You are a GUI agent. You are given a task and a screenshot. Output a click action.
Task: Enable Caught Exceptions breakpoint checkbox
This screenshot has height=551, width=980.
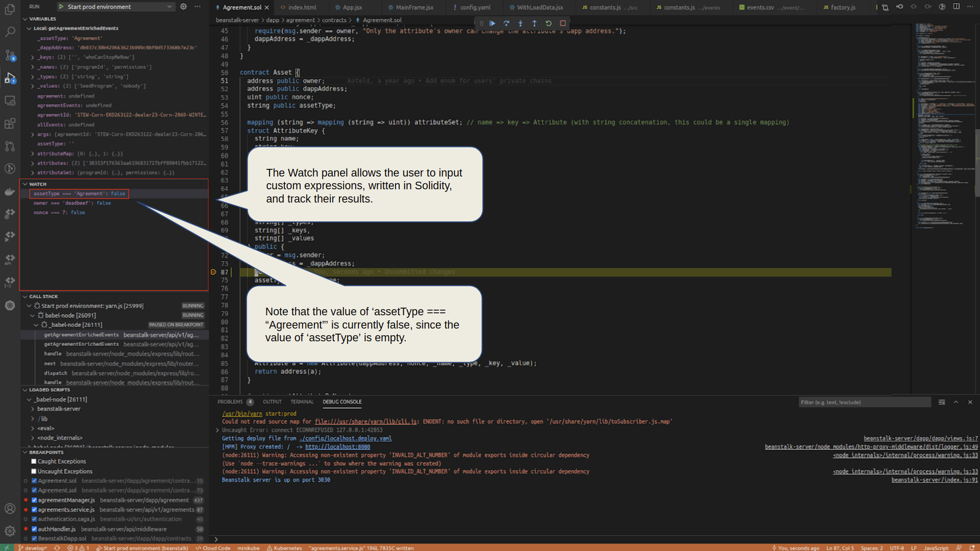tap(34, 462)
